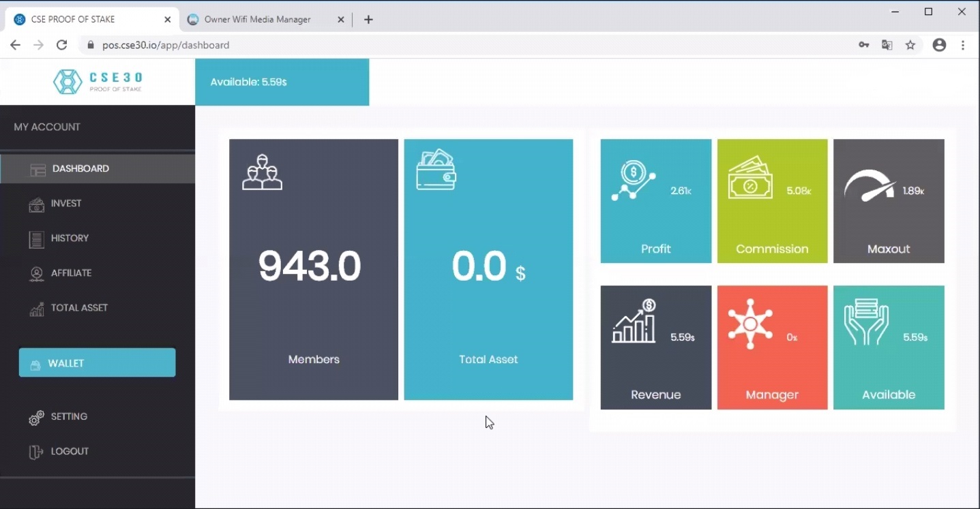Bookmark this page with star icon

(x=910, y=45)
